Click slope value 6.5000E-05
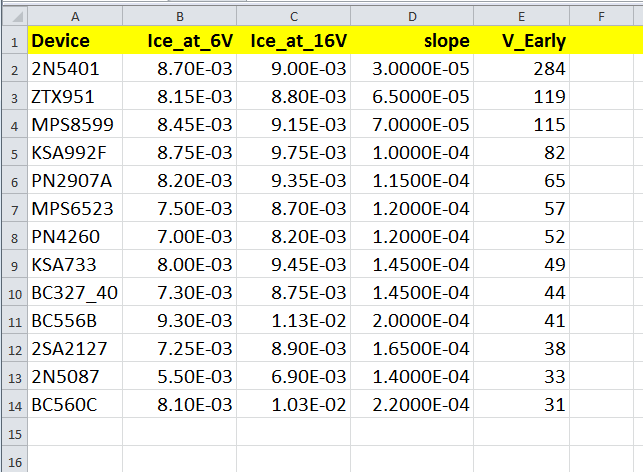Image resolution: width=643 pixels, height=472 pixels. point(412,96)
